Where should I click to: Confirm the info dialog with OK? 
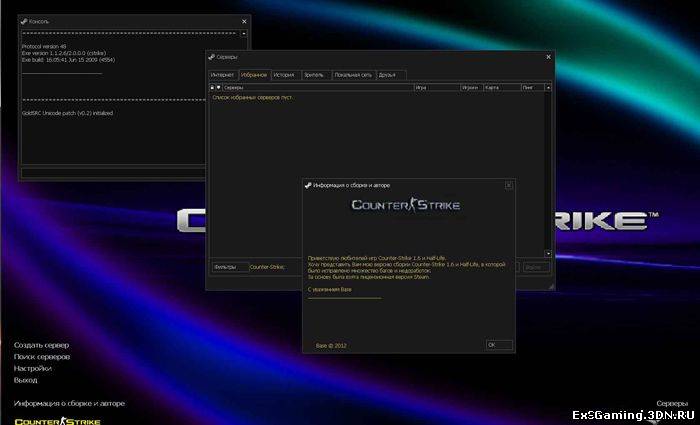[499, 345]
